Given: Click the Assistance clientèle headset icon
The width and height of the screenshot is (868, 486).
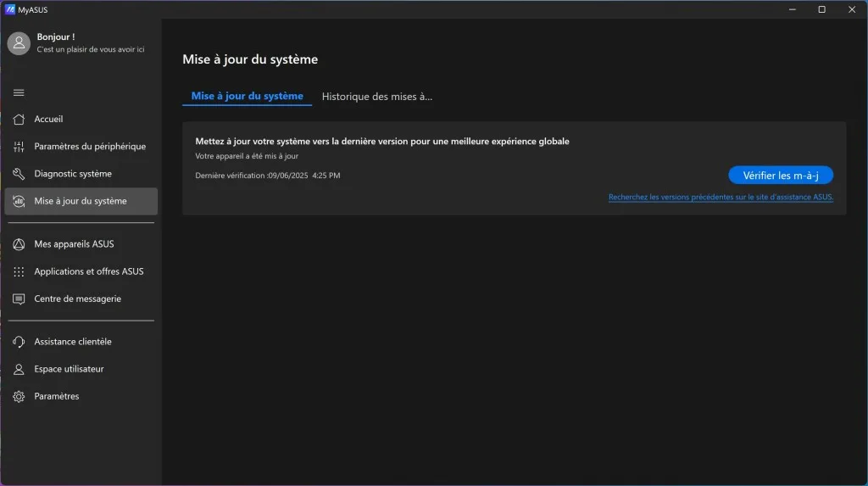Looking at the screenshot, I should 19,342.
